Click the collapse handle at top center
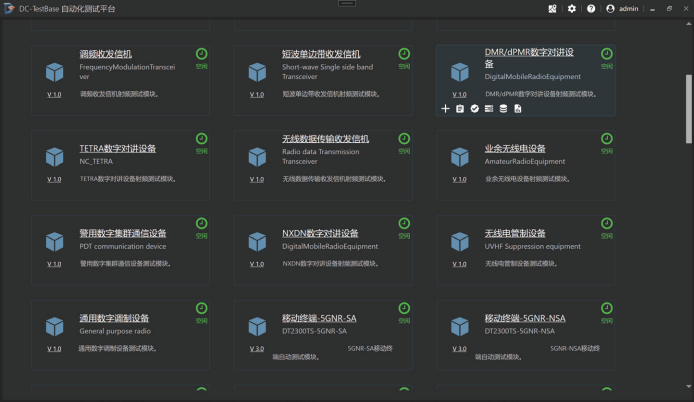Image resolution: width=694 pixels, height=402 pixels. click(x=347, y=3)
